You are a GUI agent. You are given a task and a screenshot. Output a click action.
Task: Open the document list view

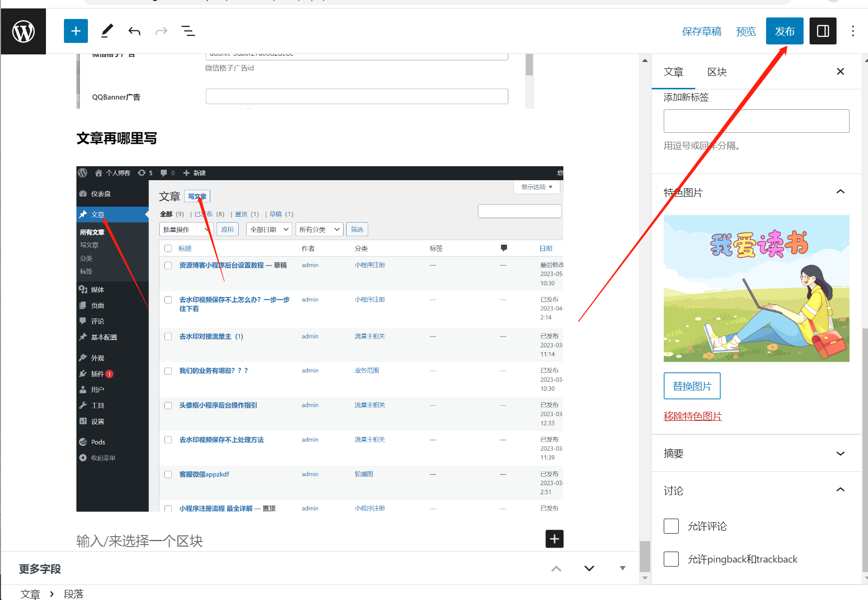[188, 31]
